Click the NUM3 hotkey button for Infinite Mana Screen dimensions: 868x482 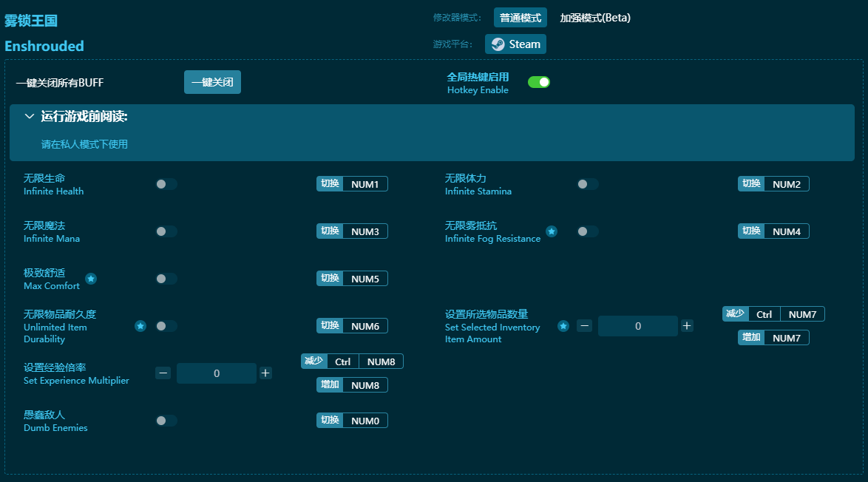(352, 231)
